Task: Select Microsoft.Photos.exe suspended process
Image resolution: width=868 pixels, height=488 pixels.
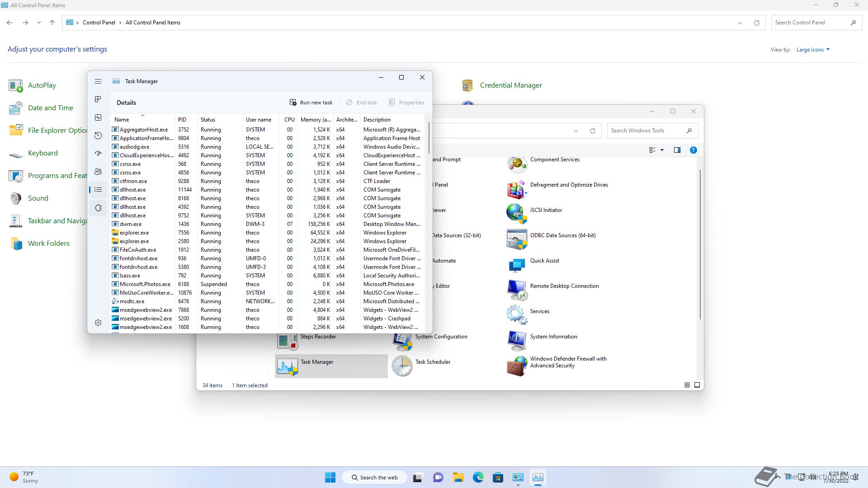Action: click(268, 284)
